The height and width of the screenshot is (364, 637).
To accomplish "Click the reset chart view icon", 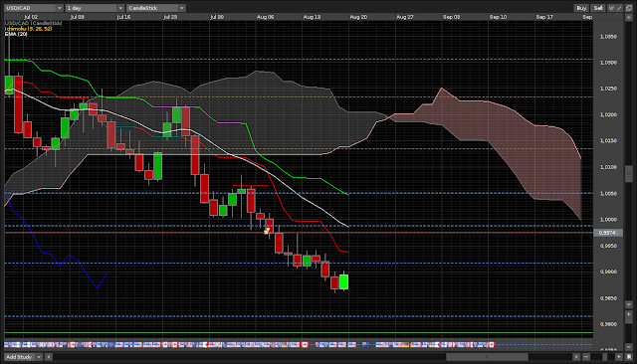I will (x=629, y=357).
